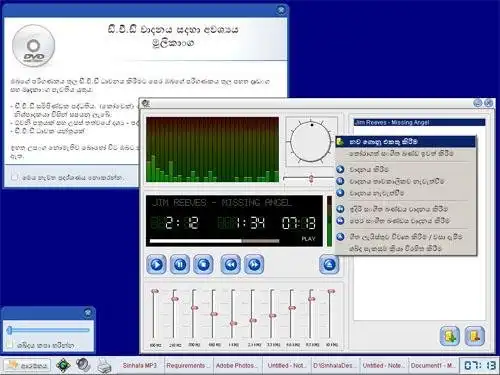
Task: Click the spectrum visualizer display
Action: coord(213,149)
